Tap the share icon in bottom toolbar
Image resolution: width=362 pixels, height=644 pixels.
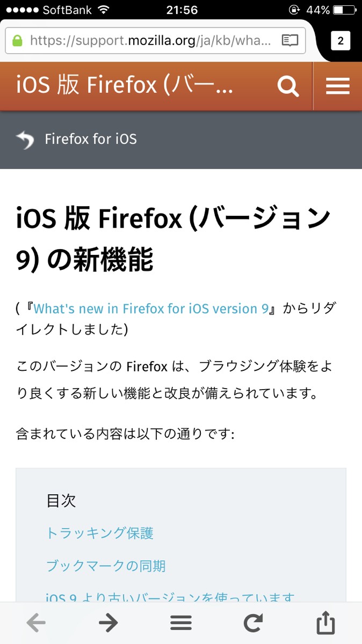[x=325, y=624]
